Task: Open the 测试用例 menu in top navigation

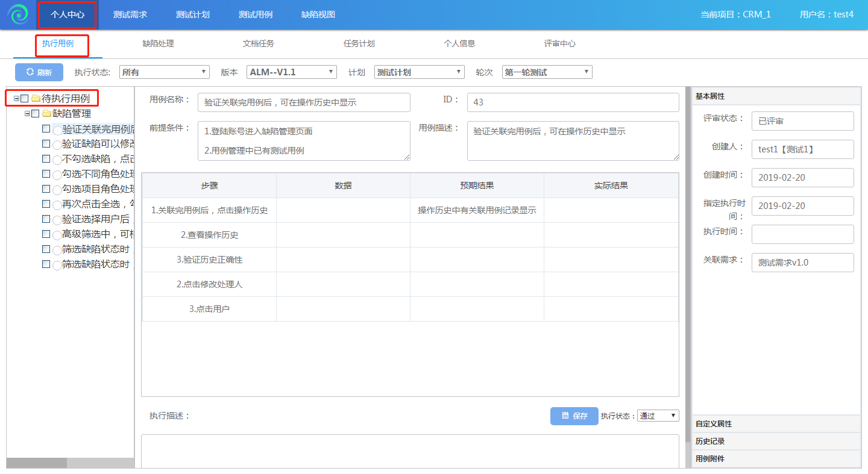Action: [256, 14]
